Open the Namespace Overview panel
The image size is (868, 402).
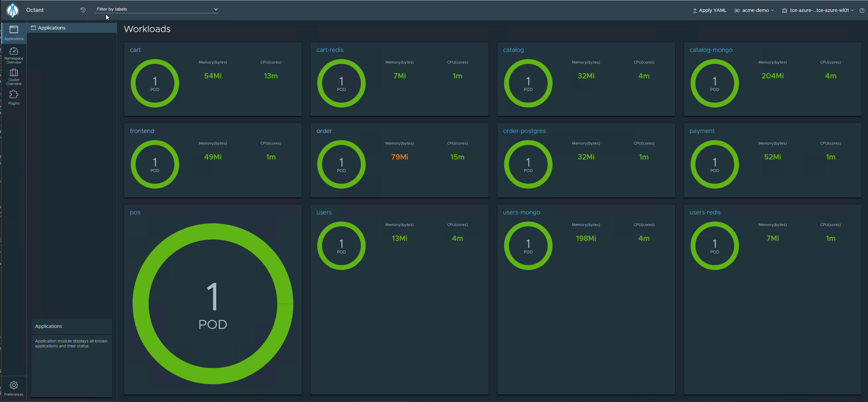tap(14, 55)
